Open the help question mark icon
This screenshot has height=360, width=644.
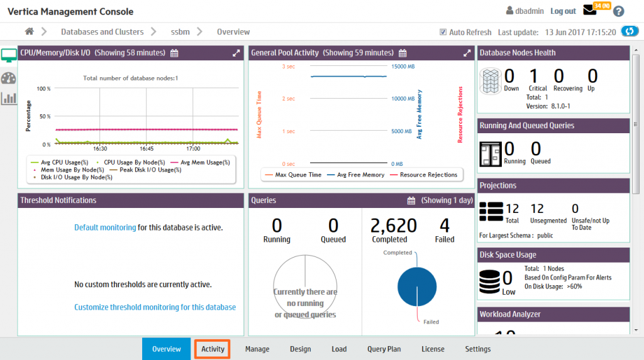click(619, 11)
